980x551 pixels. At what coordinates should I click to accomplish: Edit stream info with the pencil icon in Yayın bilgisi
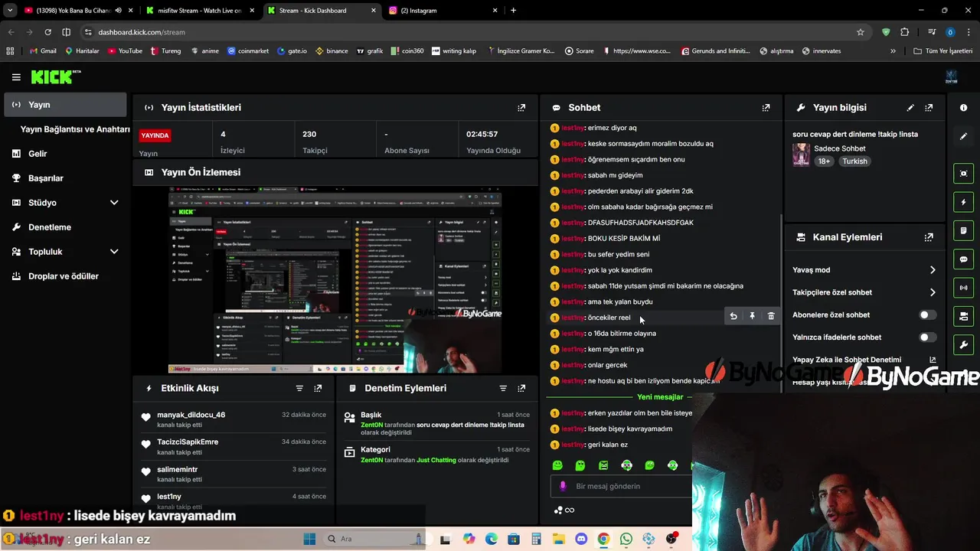pyautogui.click(x=910, y=108)
